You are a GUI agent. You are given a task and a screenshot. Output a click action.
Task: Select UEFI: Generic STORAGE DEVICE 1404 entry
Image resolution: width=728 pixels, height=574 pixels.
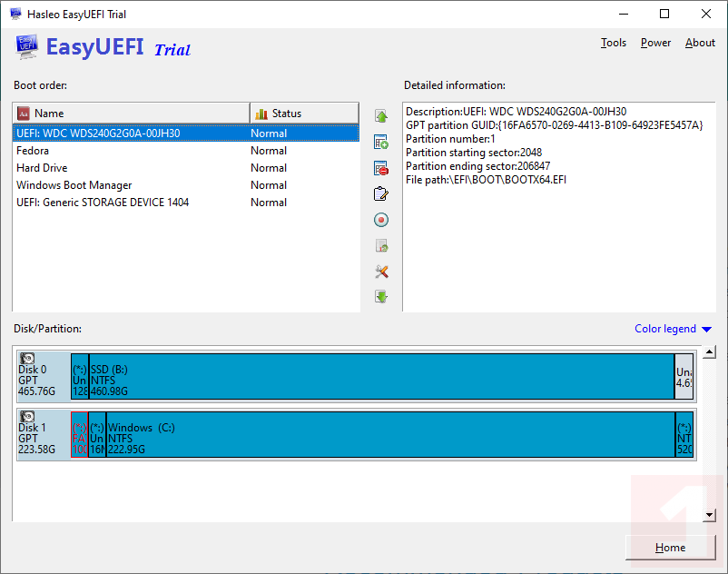186,202
